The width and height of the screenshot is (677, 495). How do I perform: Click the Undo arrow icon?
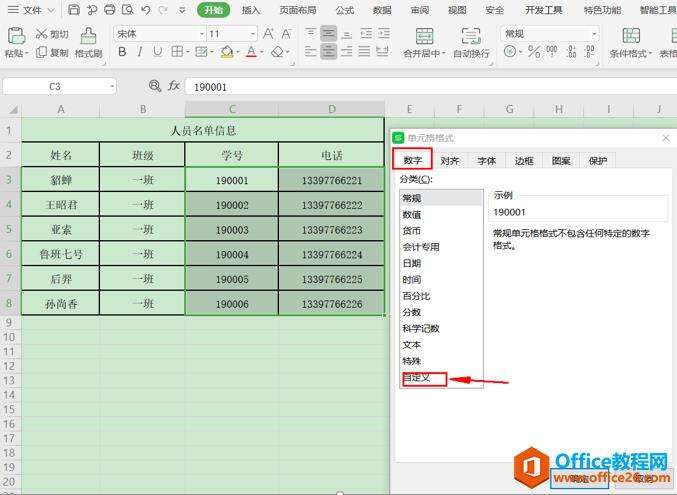coord(145,10)
